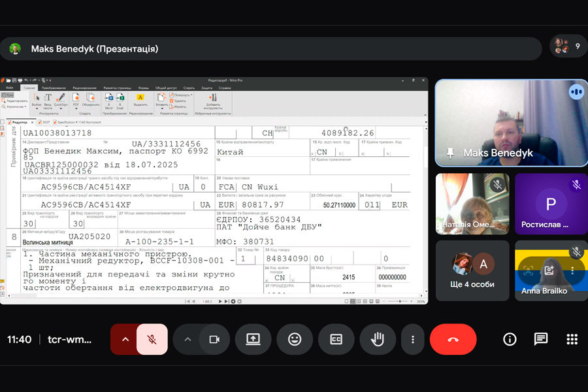Viewport: 588px width, 392px height.
Task: Click the Nitro open folder icon
Action: pos(8,80)
